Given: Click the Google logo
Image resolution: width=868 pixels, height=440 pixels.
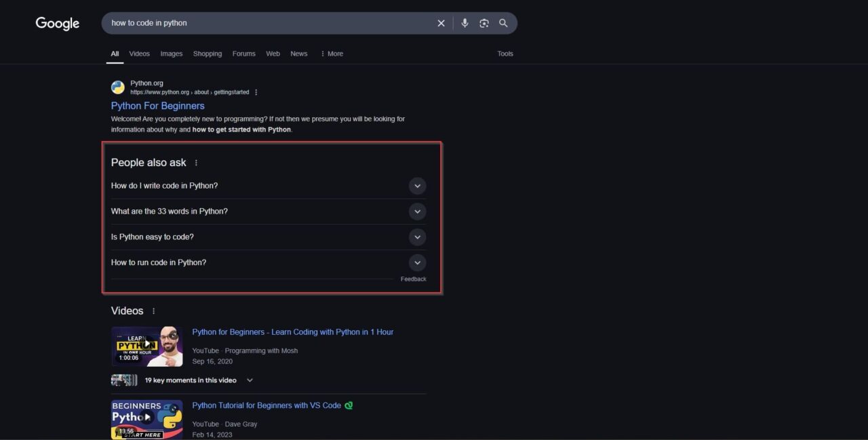Looking at the screenshot, I should coord(57,23).
